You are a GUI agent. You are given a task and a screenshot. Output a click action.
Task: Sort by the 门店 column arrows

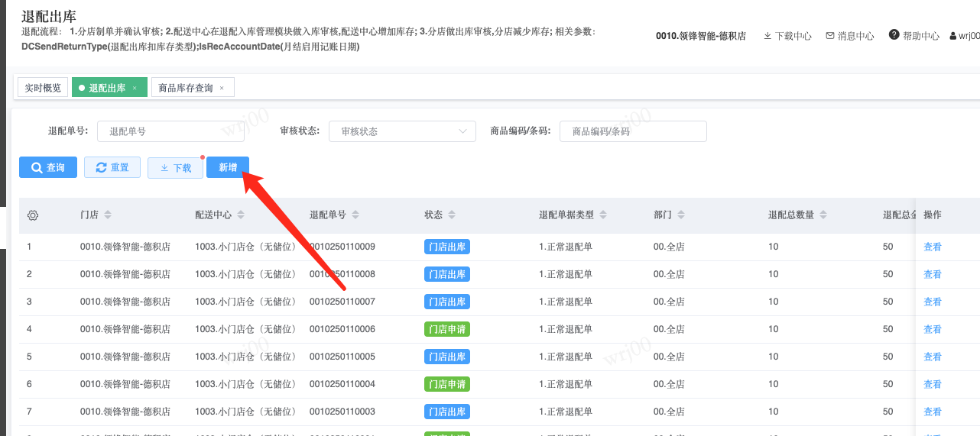[108, 215]
